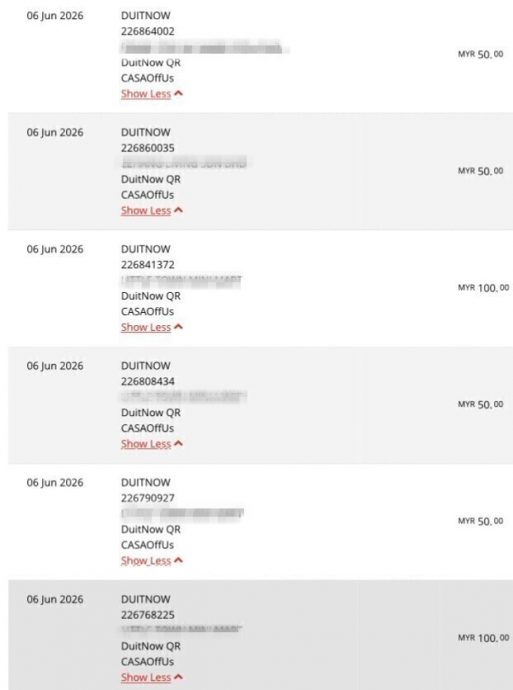Click chevron-up icon for transaction 226864002

[178, 93]
